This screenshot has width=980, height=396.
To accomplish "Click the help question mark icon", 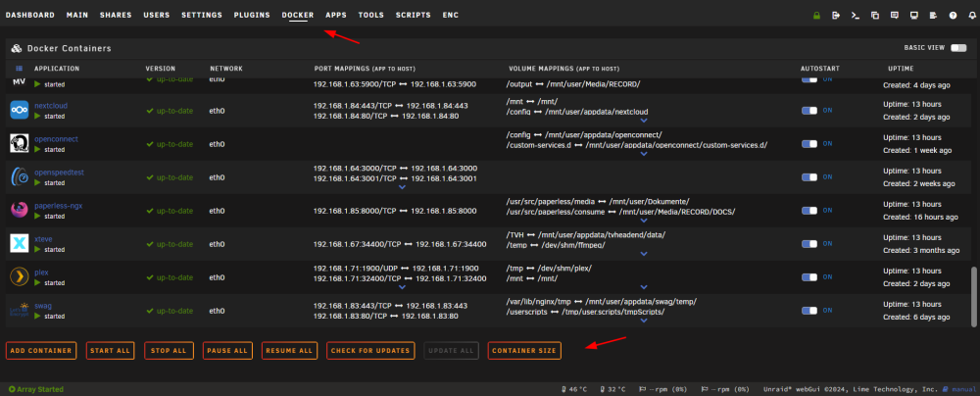I will [x=953, y=16].
